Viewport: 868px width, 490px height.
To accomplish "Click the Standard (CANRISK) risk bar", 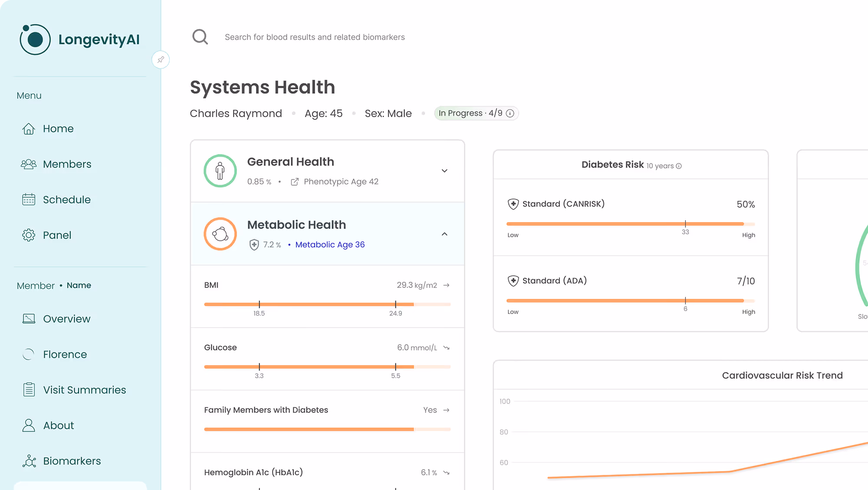I will click(x=631, y=224).
